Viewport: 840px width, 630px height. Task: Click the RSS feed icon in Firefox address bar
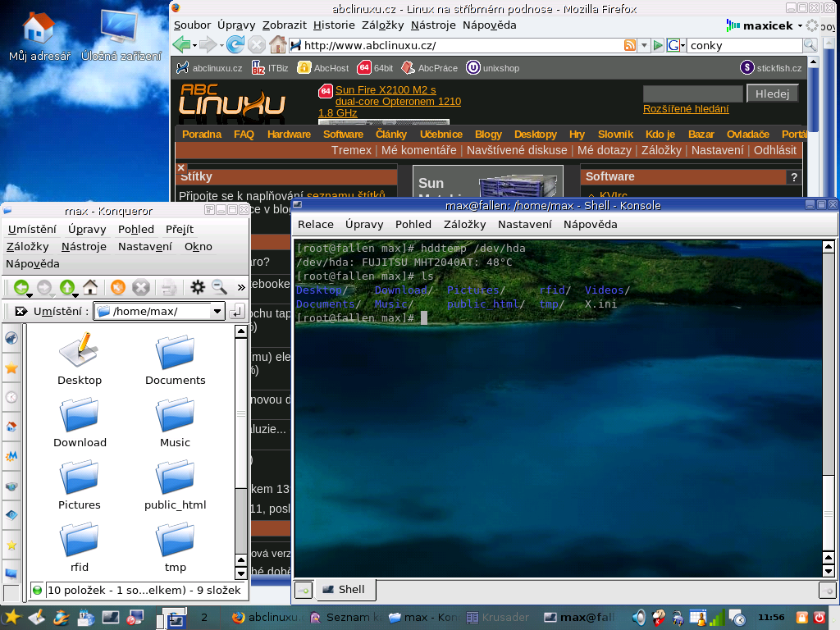(630, 46)
